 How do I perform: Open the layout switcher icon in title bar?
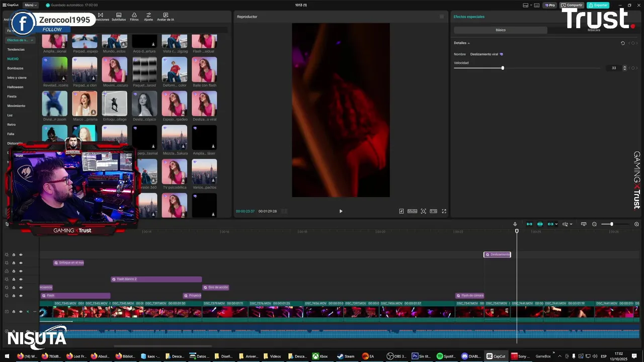[526, 5]
